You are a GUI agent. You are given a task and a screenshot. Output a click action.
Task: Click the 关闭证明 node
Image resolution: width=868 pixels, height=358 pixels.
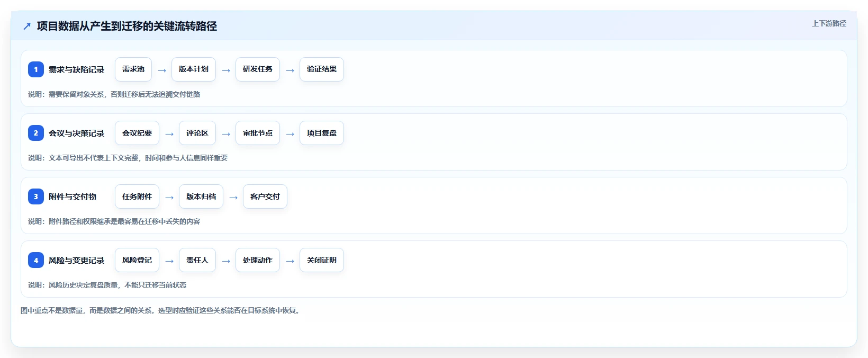(322, 260)
